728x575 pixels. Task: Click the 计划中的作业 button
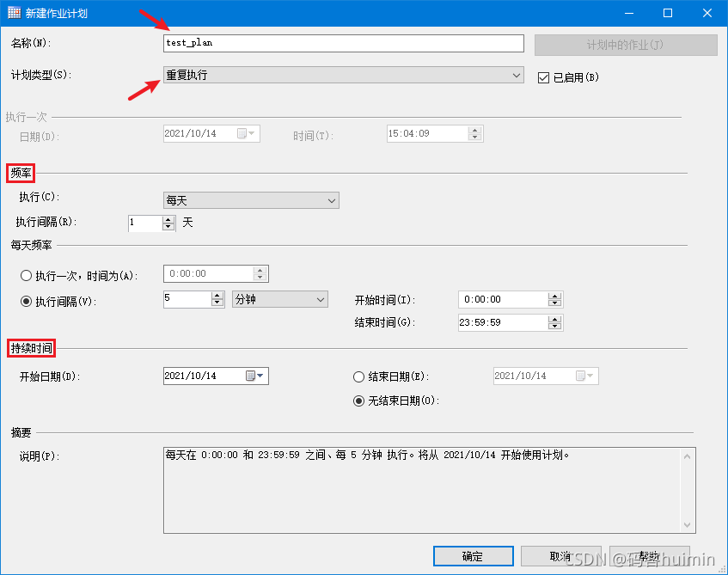(x=628, y=43)
